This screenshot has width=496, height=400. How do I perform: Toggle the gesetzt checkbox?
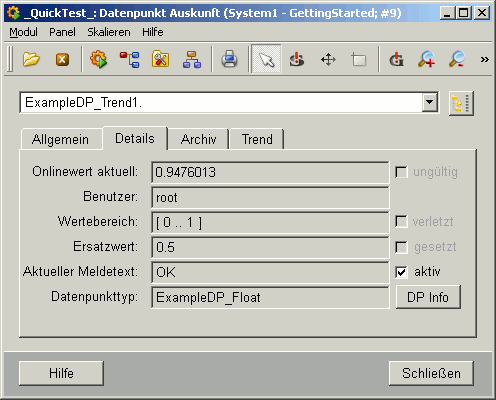(401, 247)
